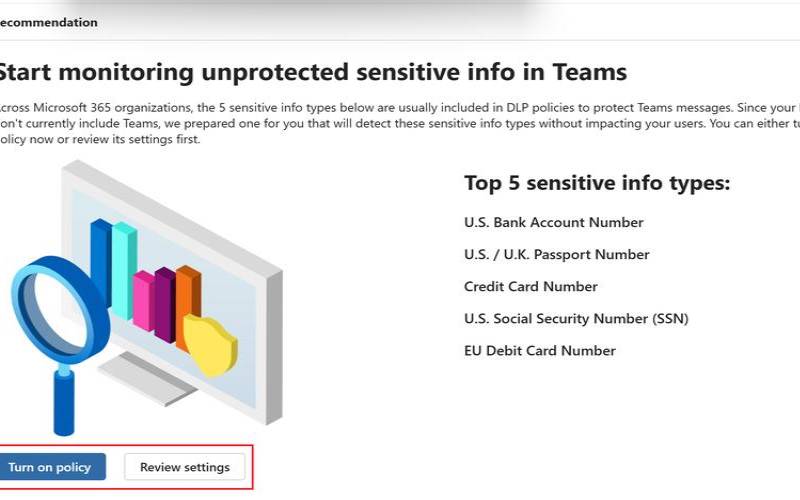The height and width of the screenshot is (500, 800).
Task: Open Review settings for the policy
Action: point(184,467)
